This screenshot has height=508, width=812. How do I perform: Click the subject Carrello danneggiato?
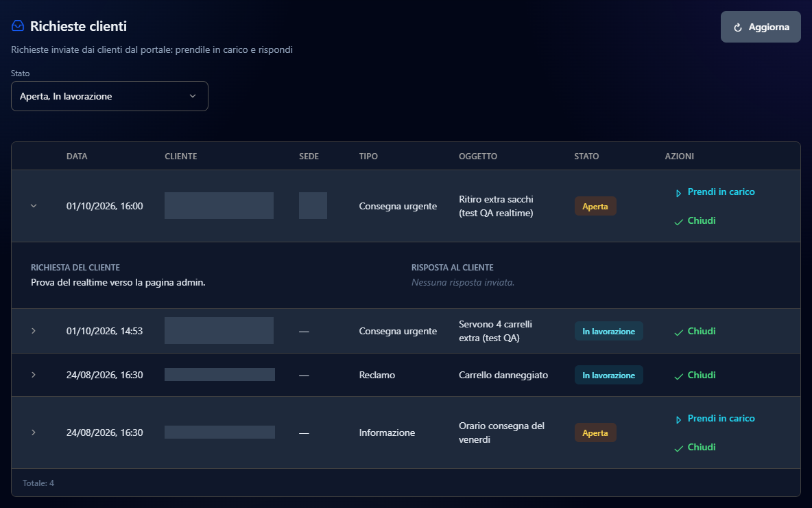point(503,376)
